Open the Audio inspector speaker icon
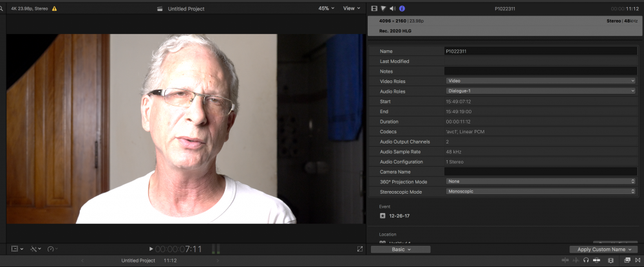 pyautogui.click(x=392, y=8)
